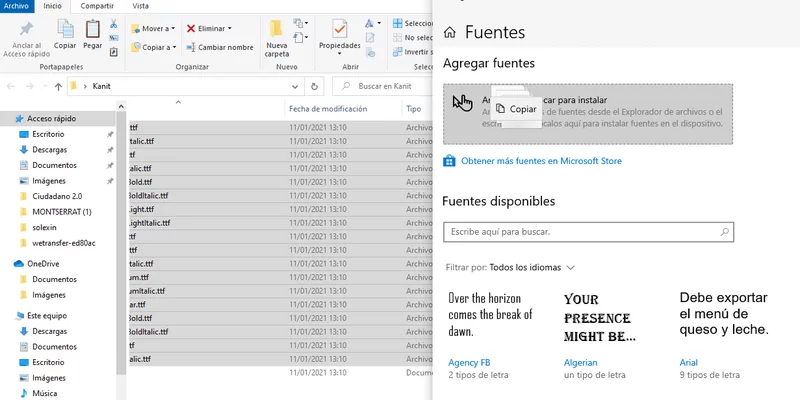The image size is (800, 400).
Task: Select Este equipo in the navigation pane
Action: coord(47,316)
